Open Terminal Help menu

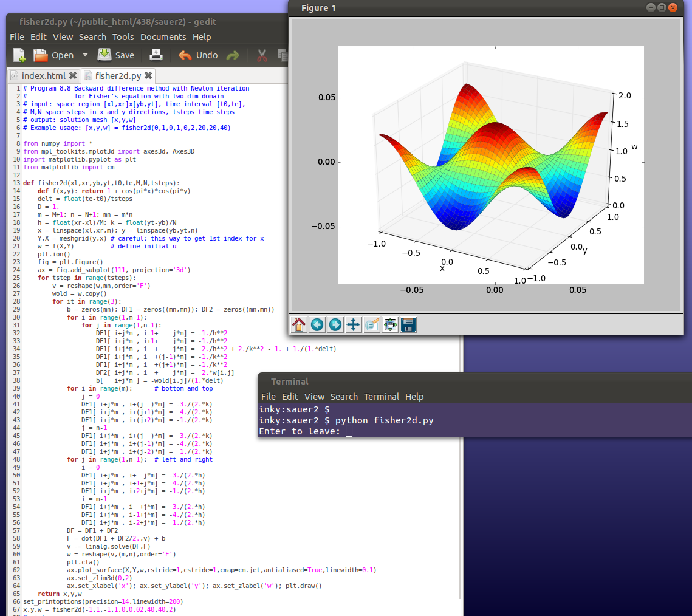click(414, 397)
